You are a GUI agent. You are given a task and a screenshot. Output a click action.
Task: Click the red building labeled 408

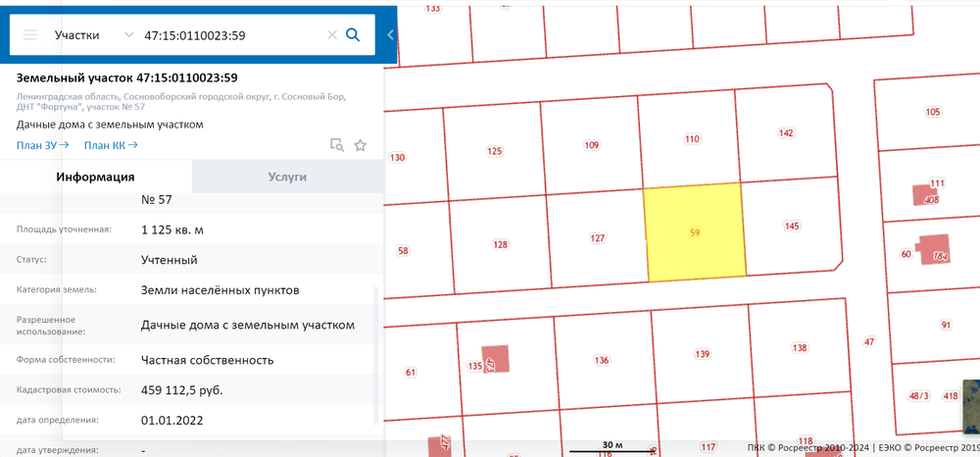click(926, 195)
